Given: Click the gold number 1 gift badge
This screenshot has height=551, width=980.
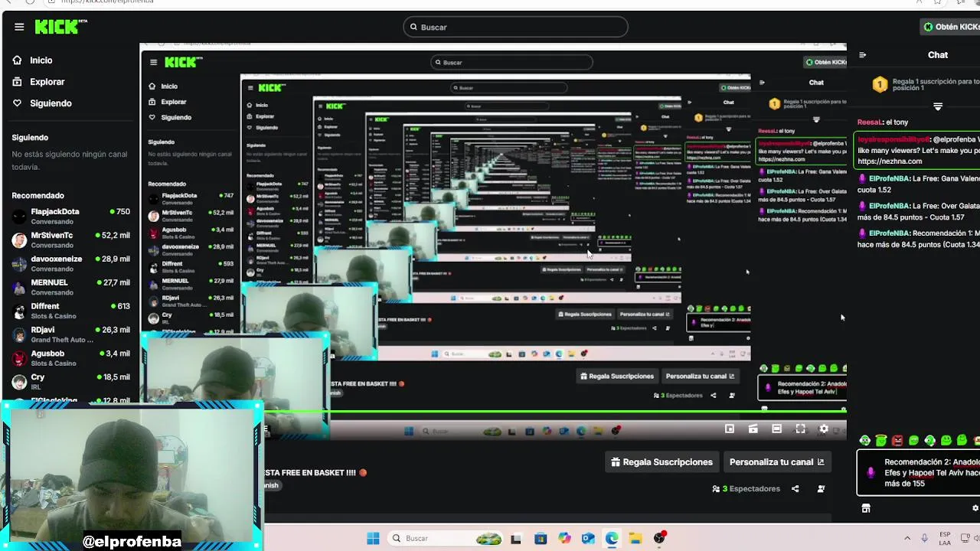Looking at the screenshot, I should click(x=880, y=85).
